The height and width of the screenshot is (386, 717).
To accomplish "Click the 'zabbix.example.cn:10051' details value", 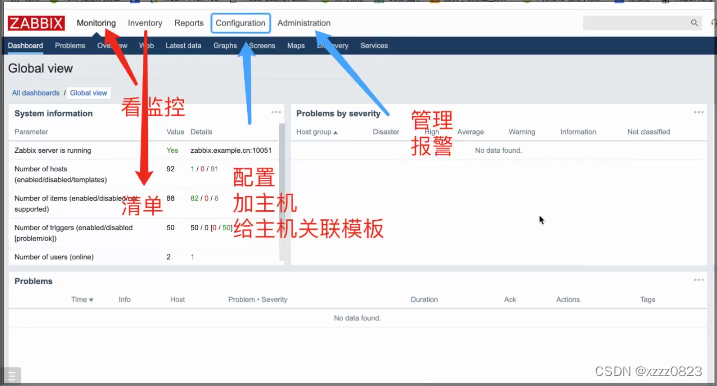I will point(231,150).
